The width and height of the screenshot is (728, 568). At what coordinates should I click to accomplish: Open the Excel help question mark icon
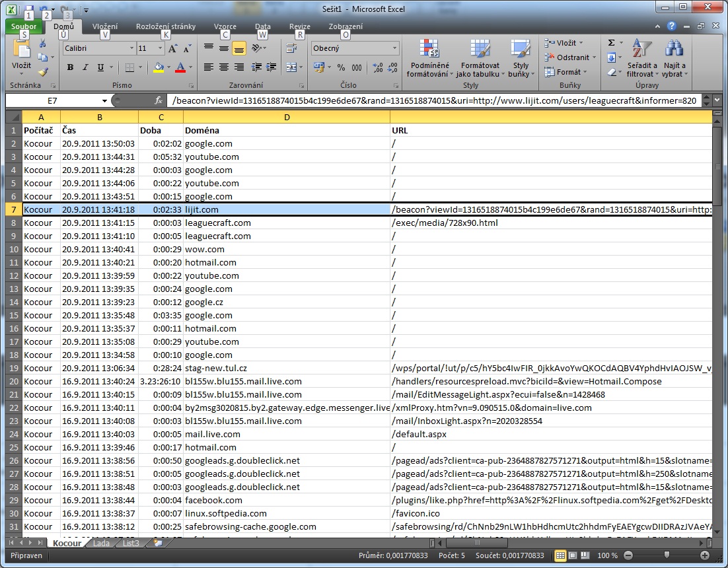pos(671,26)
